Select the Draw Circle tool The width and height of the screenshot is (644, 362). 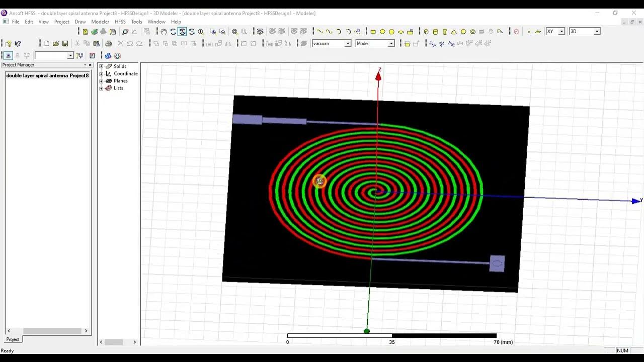382,32
